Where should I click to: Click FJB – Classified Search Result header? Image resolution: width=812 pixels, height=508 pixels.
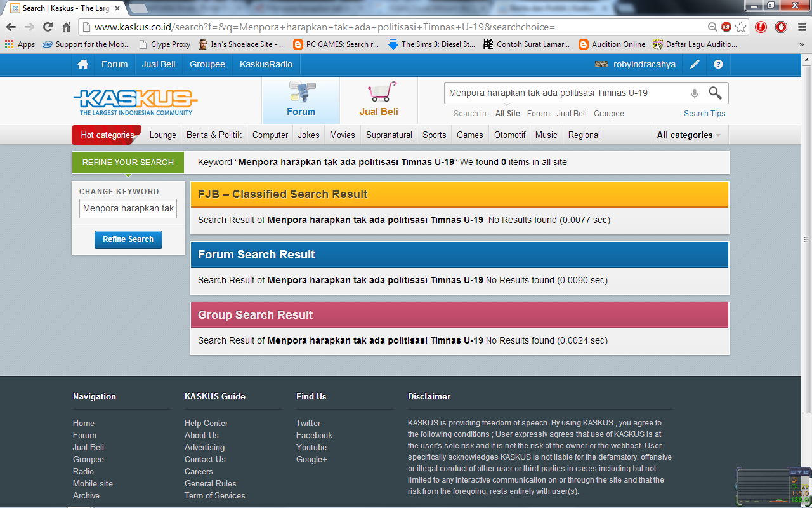pyautogui.click(x=460, y=194)
